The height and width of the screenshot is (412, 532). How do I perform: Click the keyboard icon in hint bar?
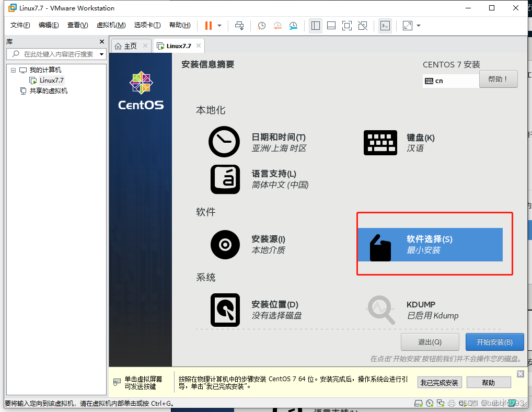(117, 382)
